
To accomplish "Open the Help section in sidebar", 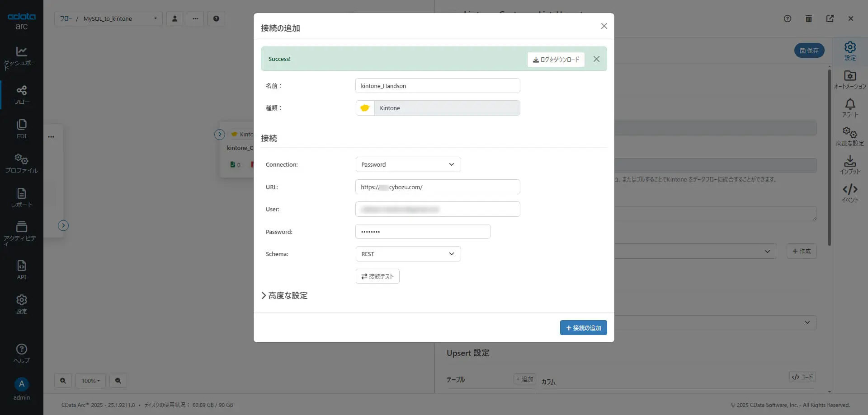I will click(21, 354).
